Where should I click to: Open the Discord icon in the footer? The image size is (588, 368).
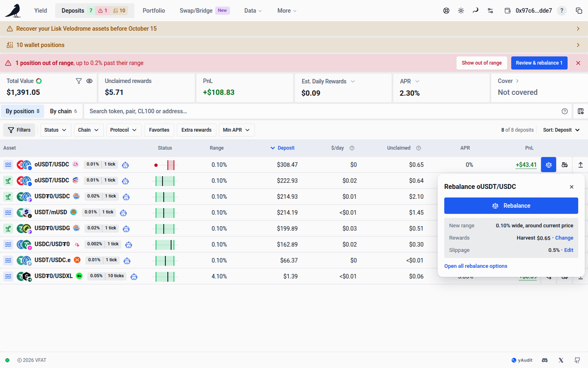point(545,360)
